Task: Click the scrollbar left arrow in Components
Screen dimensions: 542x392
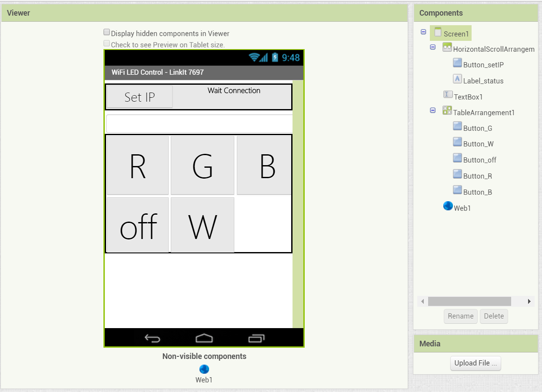Action: (x=423, y=301)
